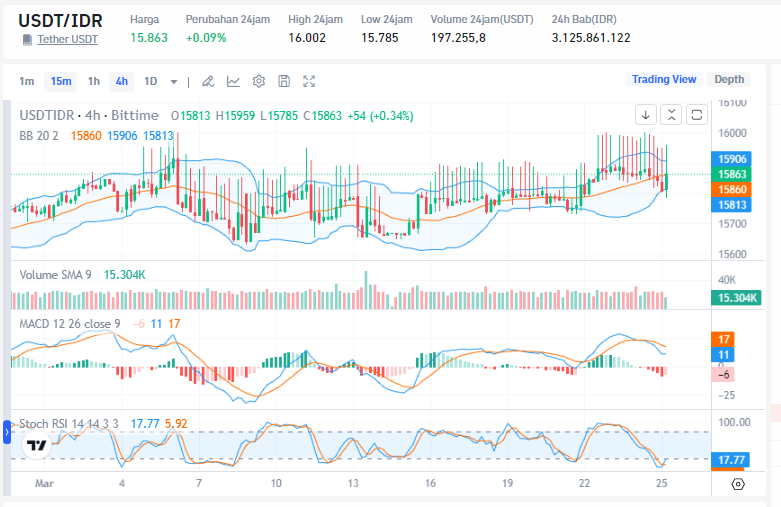
Task: Click the USDT/IDR pair heading
Action: click(x=60, y=20)
